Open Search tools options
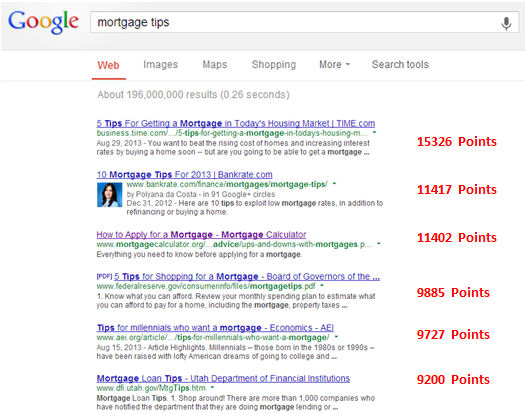 pos(400,64)
